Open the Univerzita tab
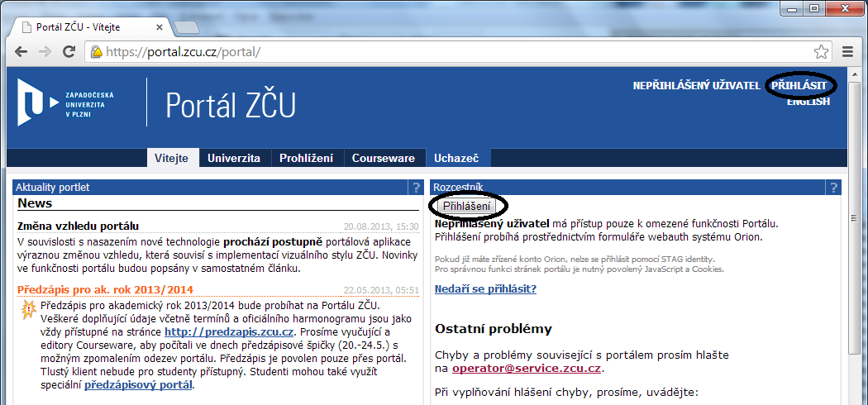Viewport: 868px width, 405px height. [x=234, y=158]
